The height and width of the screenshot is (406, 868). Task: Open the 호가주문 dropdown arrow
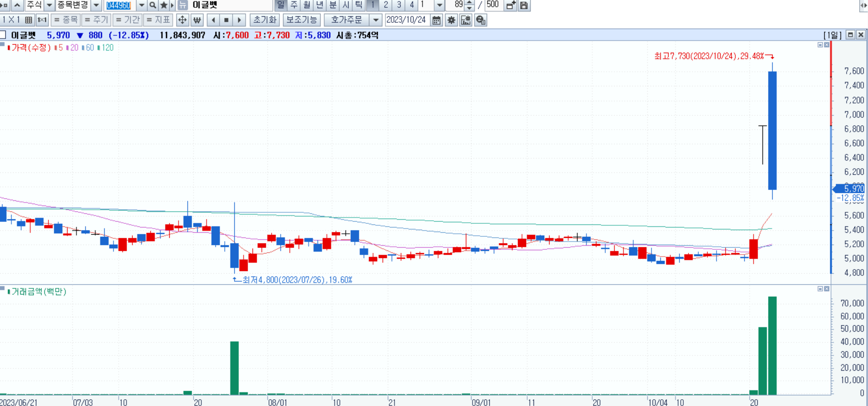376,20
